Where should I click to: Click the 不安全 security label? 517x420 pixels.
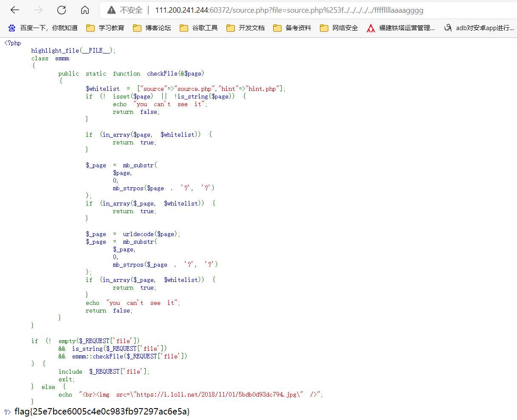tap(131, 10)
